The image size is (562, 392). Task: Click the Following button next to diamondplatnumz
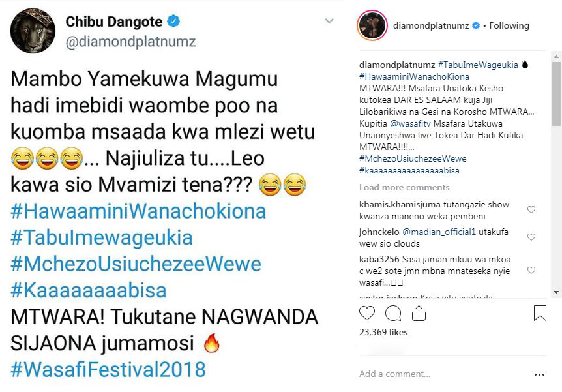509,25
